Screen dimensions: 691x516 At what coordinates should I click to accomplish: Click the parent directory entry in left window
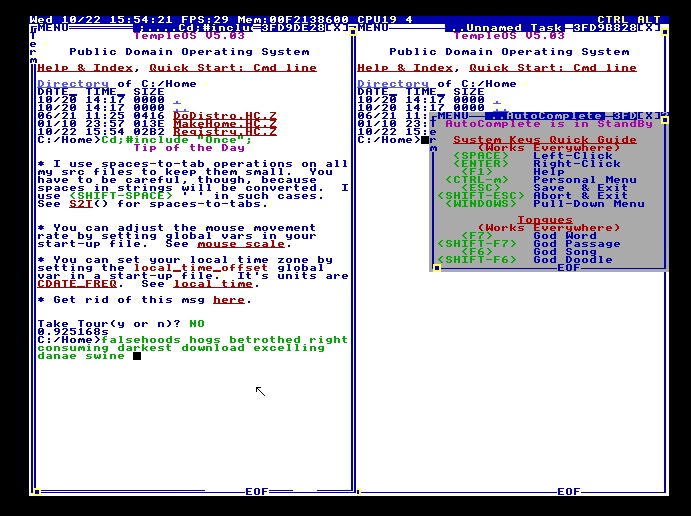(x=181, y=108)
